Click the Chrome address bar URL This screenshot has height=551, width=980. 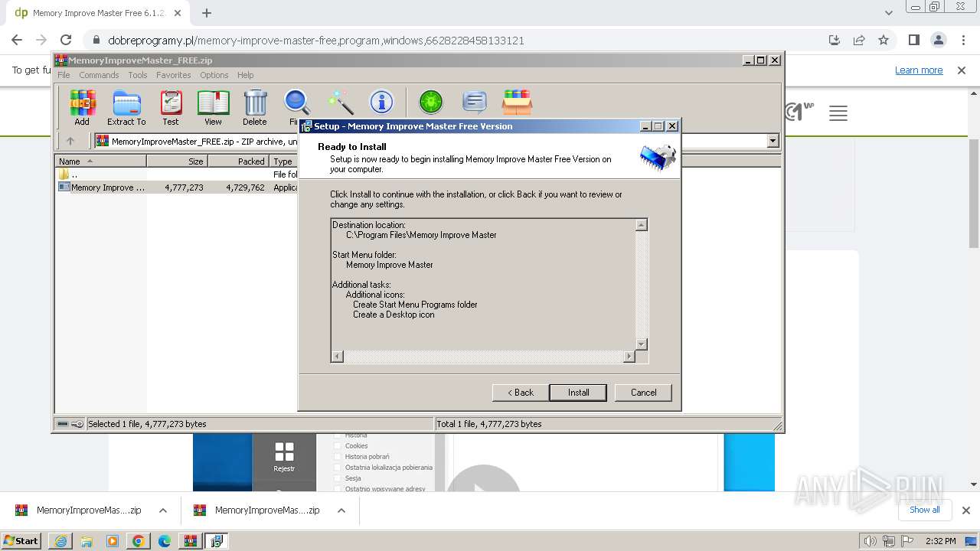click(x=316, y=41)
